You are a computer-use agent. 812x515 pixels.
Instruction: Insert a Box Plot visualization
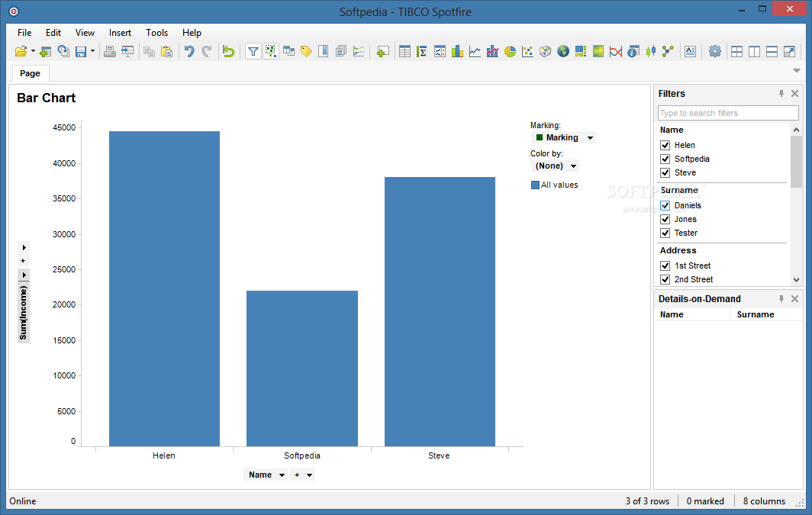(x=651, y=51)
